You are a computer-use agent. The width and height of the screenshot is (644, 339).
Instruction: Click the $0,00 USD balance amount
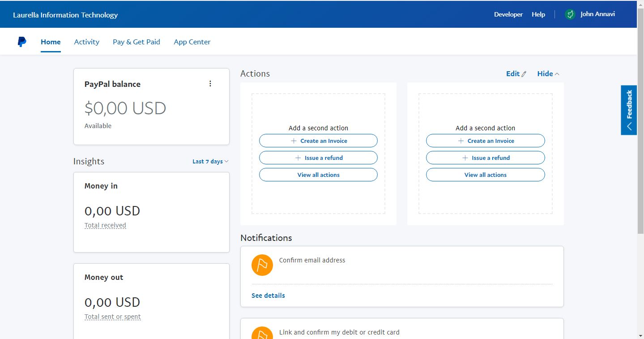click(x=125, y=108)
